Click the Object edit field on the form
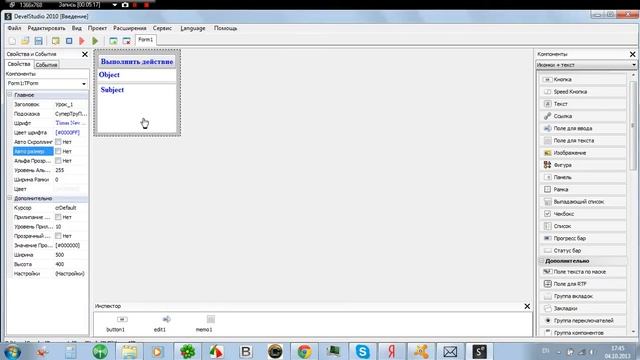This screenshot has height=360, width=640. pyautogui.click(x=137, y=75)
